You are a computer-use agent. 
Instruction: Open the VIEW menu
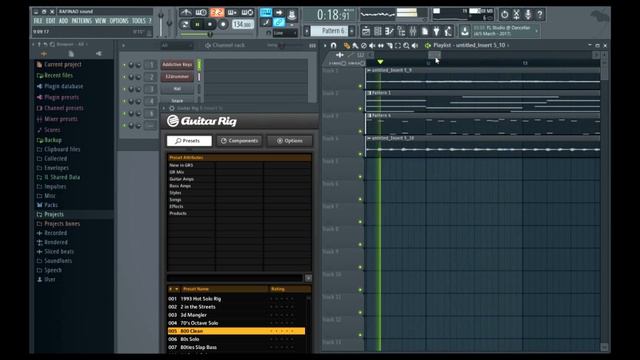(100, 21)
